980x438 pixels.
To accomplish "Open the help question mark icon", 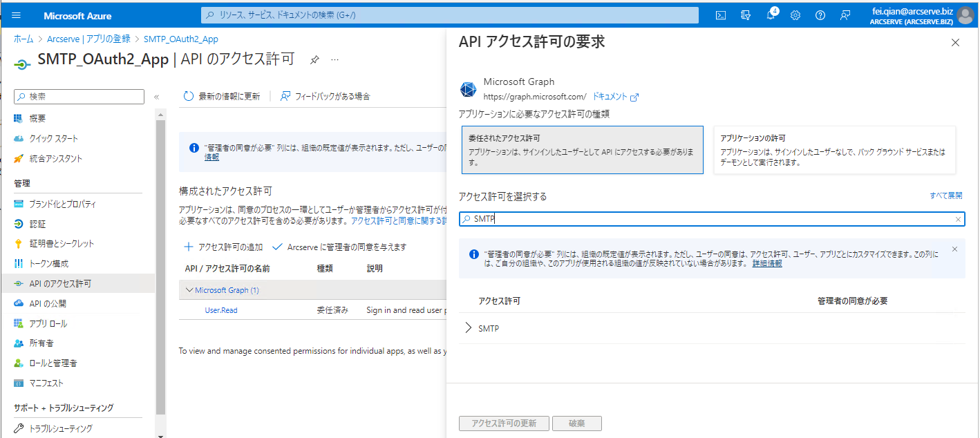I will pyautogui.click(x=820, y=15).
